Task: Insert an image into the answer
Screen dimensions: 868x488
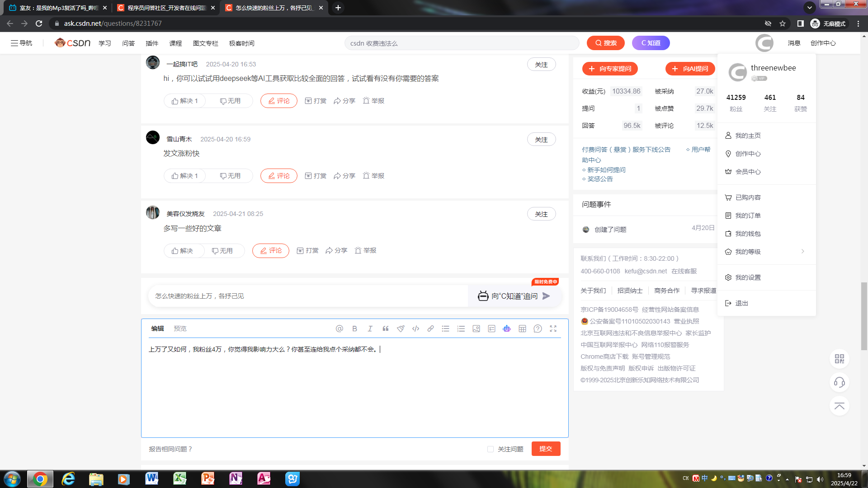Action: [476, 328]
